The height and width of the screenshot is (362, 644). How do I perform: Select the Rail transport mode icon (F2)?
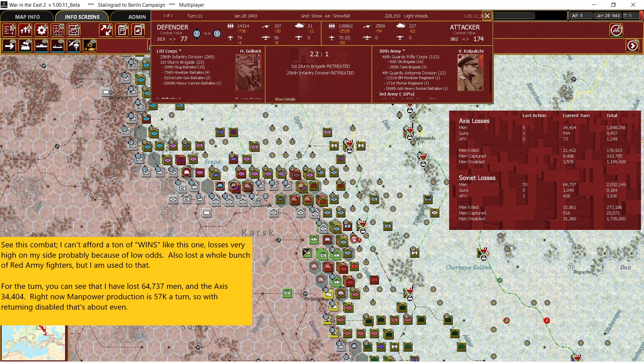point(25,46)
